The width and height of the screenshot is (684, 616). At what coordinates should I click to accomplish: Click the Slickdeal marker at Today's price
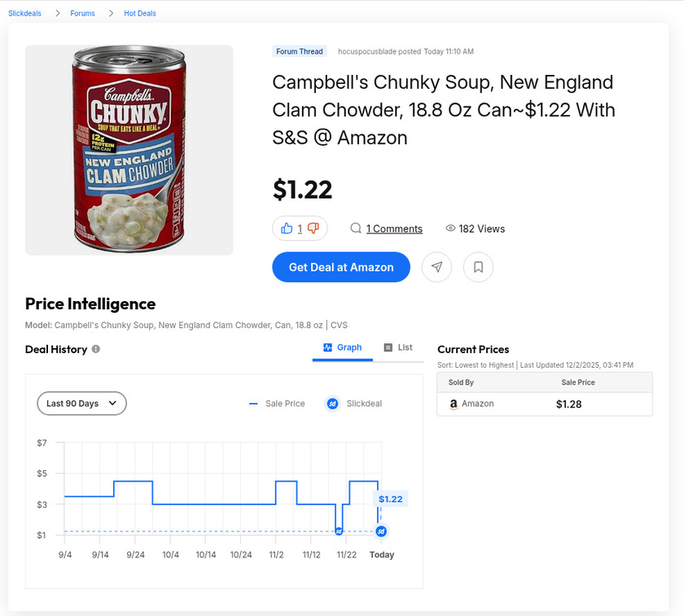381,531
